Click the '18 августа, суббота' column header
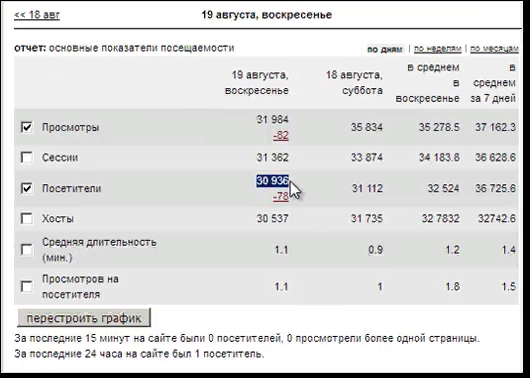This screenshot has width=530, height=378. pyautogui.click(x=354, y=82)
